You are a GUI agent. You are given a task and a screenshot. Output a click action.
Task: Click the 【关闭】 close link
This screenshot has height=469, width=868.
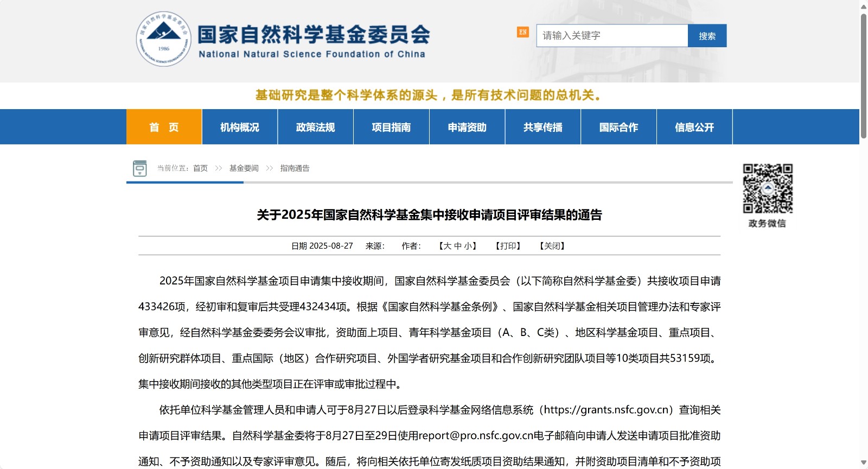(552, 246)
